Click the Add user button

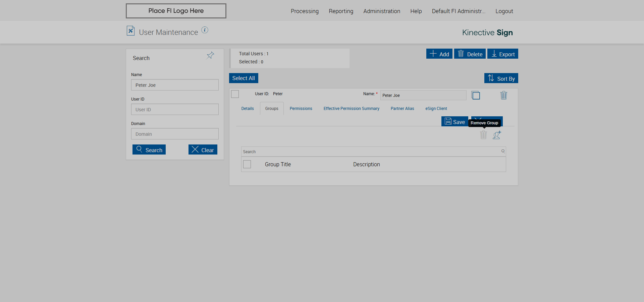[439, 54]
